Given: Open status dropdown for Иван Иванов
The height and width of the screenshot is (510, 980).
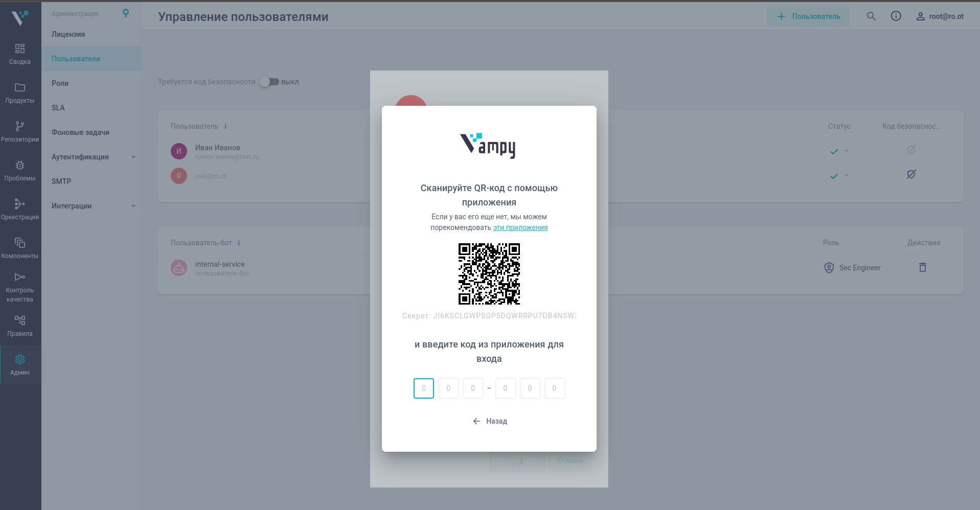Looking at the screenshot, I should (x=846, y=151).
